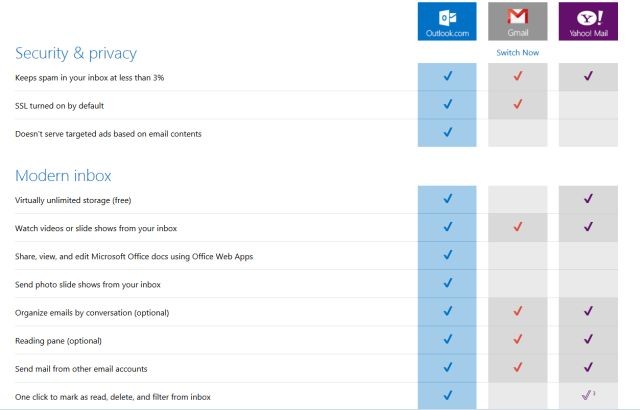Click Gmail checkmark for organize by conversation
Viewport: 640px width, 410px height.
tap(517, 311)
